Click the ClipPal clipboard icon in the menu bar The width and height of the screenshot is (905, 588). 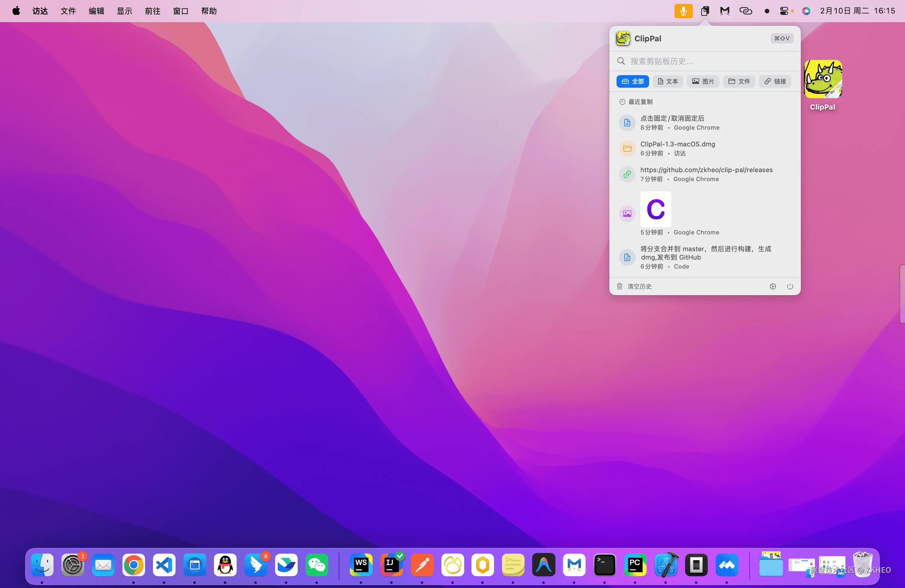point(704,11)
